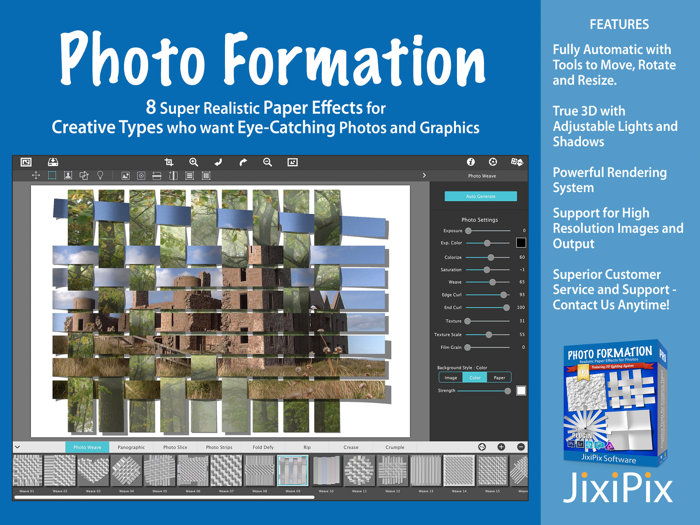Click the save image icon

(x=53, y=162)
